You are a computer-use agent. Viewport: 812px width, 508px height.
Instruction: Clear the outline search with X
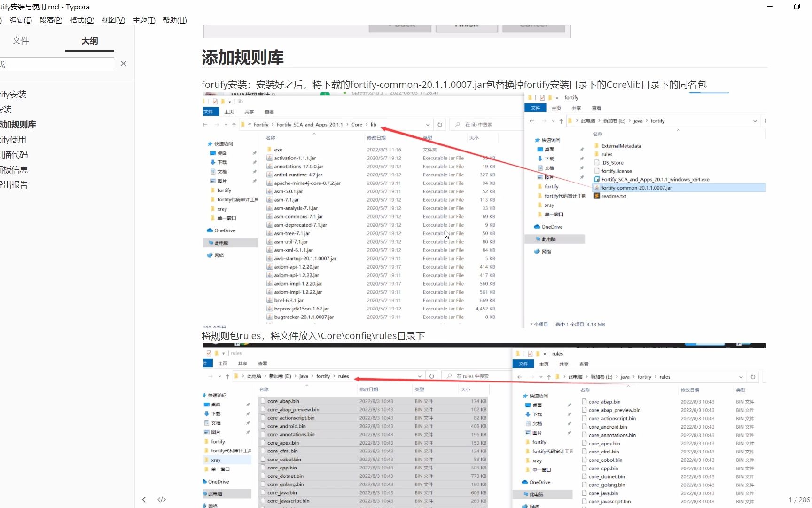[x=124, y=63]
